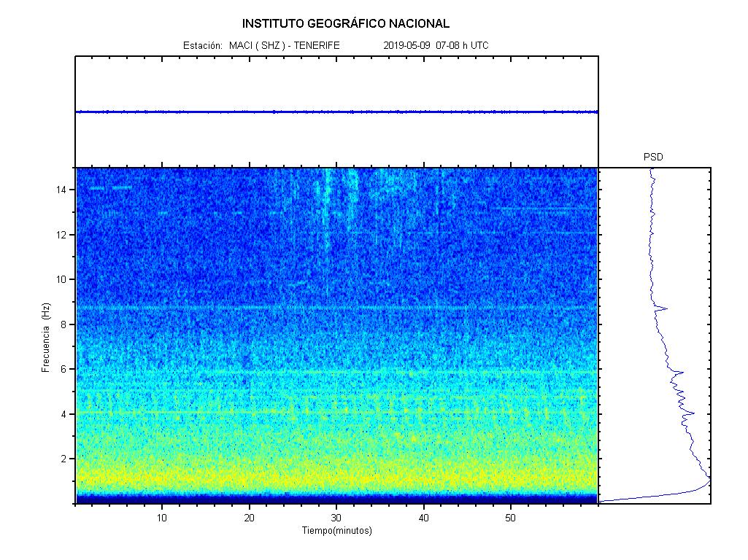Click the 2019-05-09 07-08 h UTC date text
The height and width of the screenshot is (560, 748).
tap(436, 45)
